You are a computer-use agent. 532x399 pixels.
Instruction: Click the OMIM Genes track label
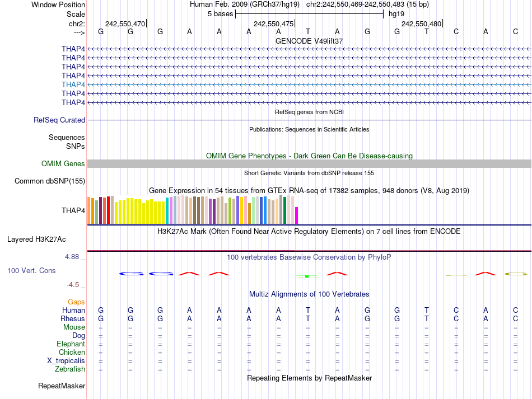point(63,164)
